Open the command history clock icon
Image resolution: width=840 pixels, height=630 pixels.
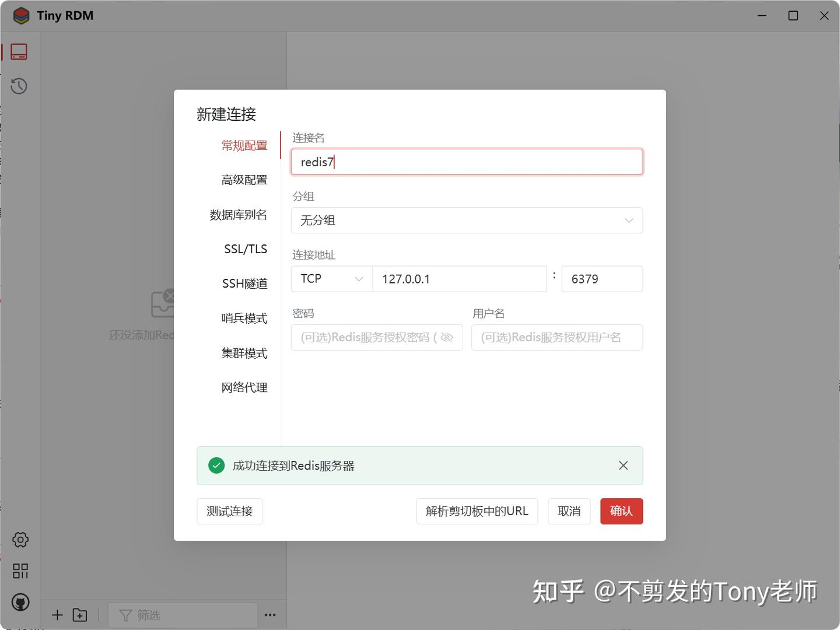(19, 86)
